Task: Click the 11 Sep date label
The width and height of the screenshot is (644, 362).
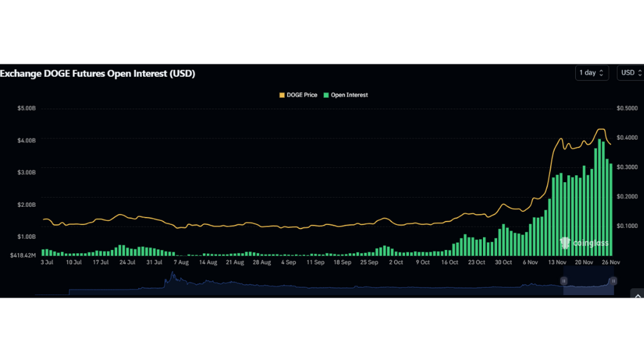Action: pyautogui.click(x=316, y=262)
